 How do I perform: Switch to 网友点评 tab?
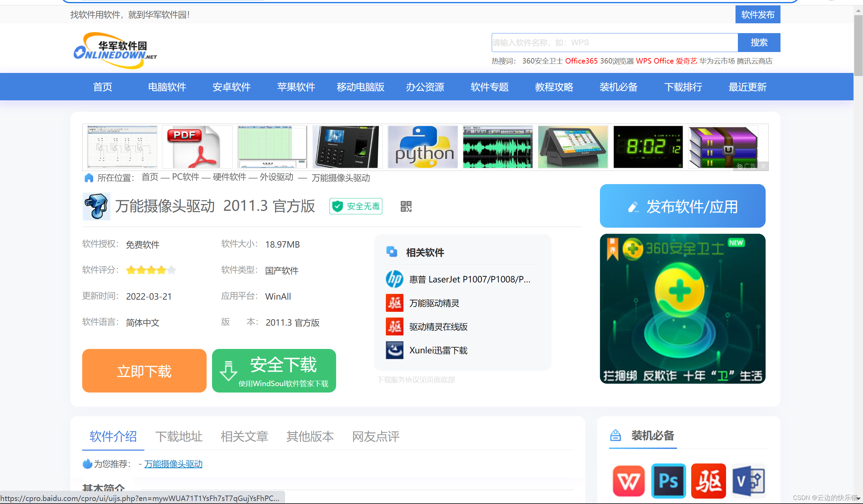[376, 436]
